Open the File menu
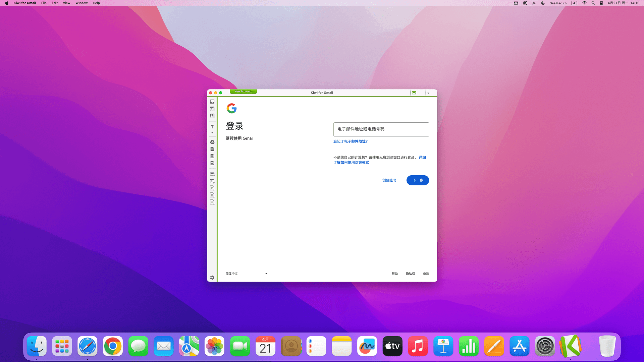 pyautogui.click(x=44, y=3)
